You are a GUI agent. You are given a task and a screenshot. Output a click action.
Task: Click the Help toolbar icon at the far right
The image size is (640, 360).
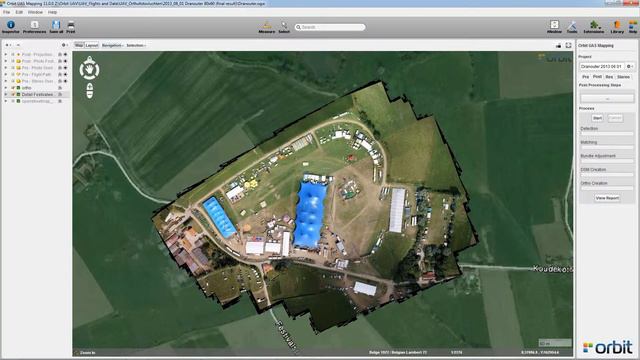point(633,25)
